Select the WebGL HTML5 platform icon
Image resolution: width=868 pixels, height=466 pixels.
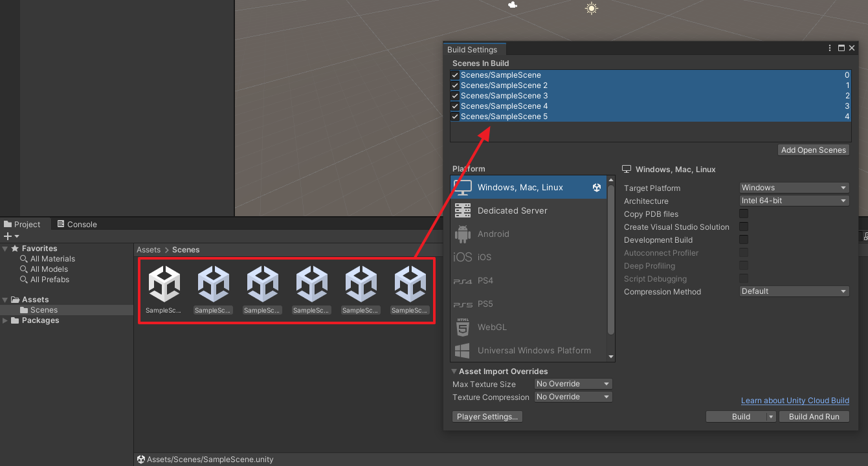coord(463,327)
